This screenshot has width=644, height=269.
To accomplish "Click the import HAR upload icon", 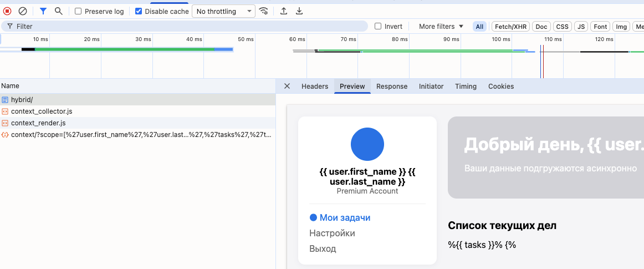I will pos(284,11).
